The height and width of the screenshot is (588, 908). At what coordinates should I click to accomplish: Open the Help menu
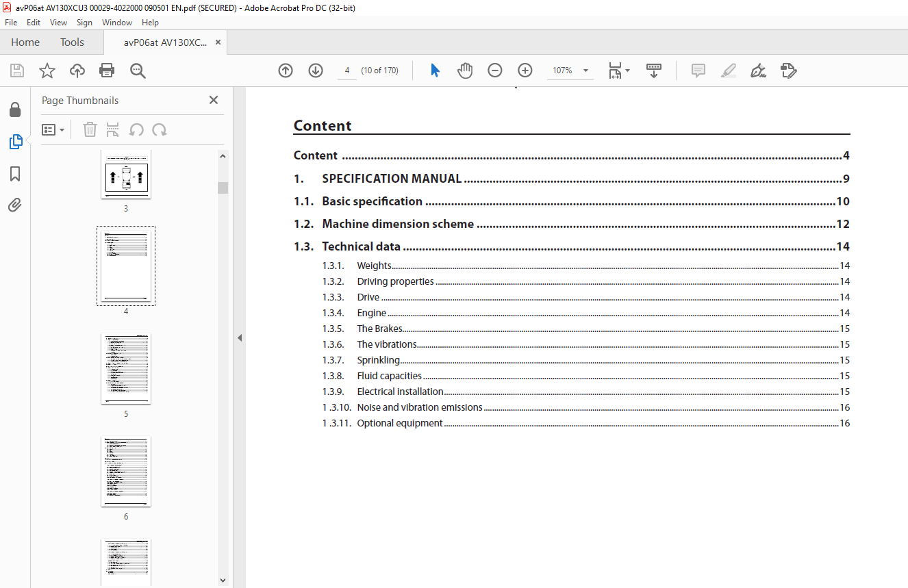click(150, 23)
